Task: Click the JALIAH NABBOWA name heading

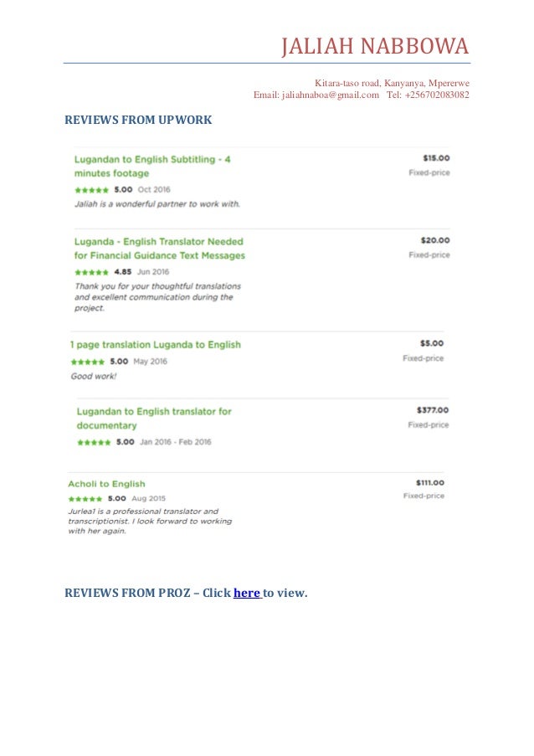Action: tap(375, 46)
